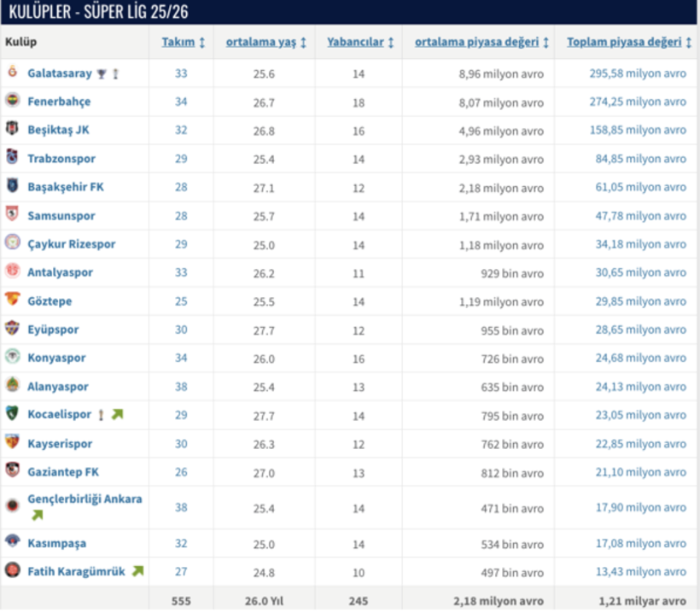Viewport: 700px width, 613px height.
Task: Click the Eyüpspor club crest
Action: coord(13,328)
